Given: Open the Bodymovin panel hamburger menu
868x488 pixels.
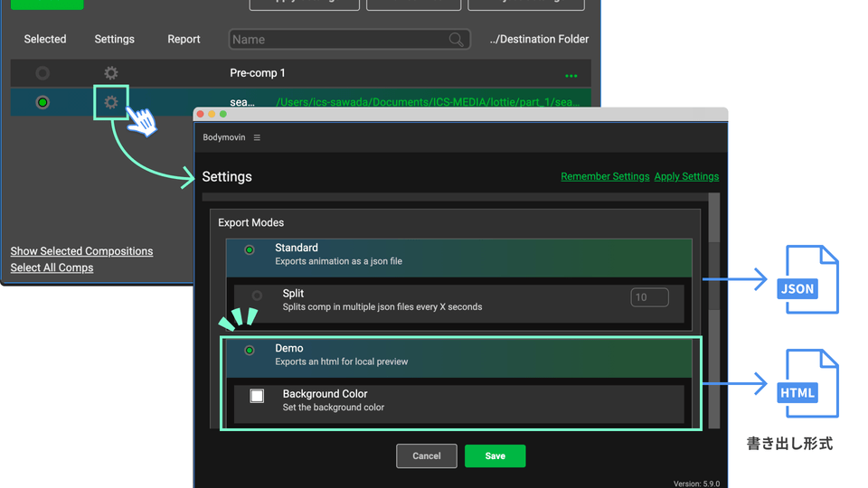Looking at the screenshot, I should (257, 138).
